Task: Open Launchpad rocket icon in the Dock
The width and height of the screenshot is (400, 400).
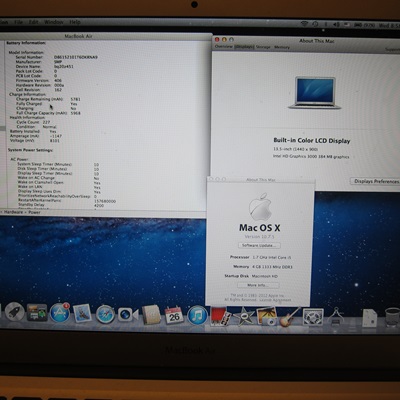Action: pyautogui.click(x=14, y=312)
